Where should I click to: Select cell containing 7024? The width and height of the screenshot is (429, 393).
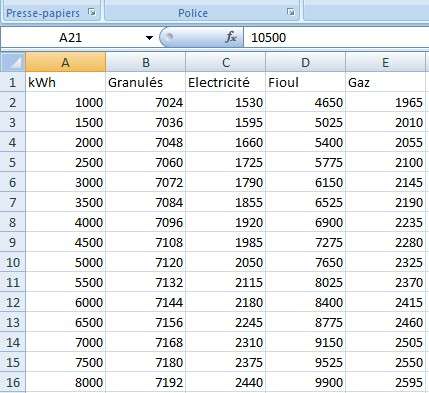pyautogui.click(x=145, y=102)
